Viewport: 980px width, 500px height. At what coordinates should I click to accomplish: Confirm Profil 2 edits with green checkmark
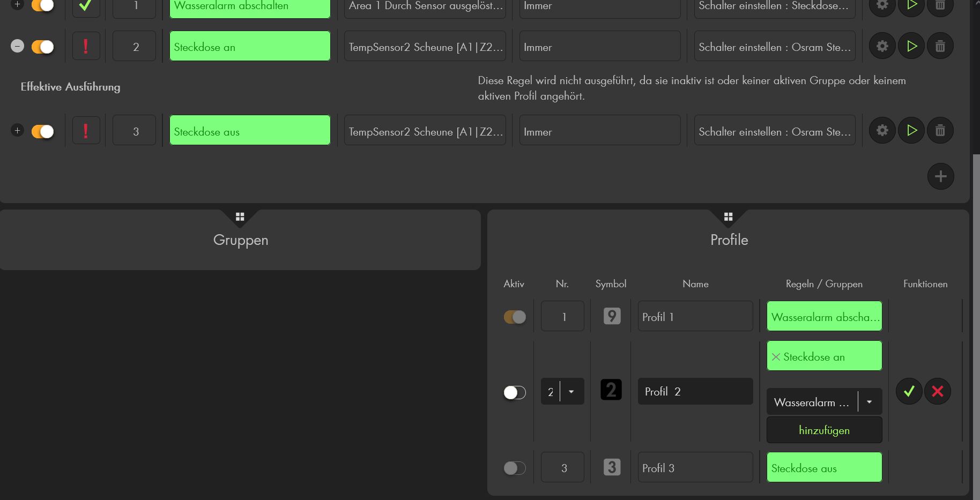(x=909, y=391)
